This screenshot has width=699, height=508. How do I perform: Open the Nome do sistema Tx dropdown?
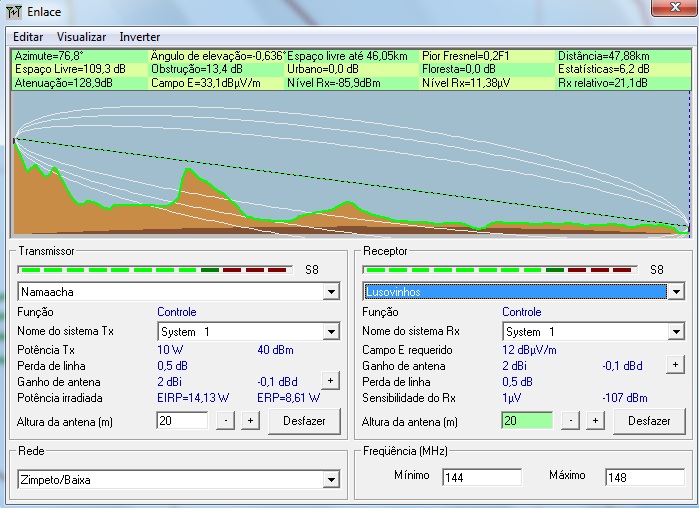coord(331,331)
